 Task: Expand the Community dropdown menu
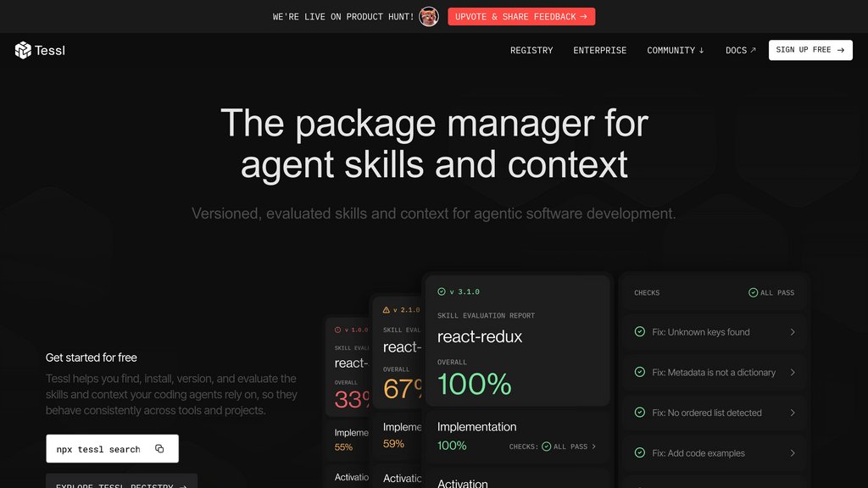pos(676,51)
